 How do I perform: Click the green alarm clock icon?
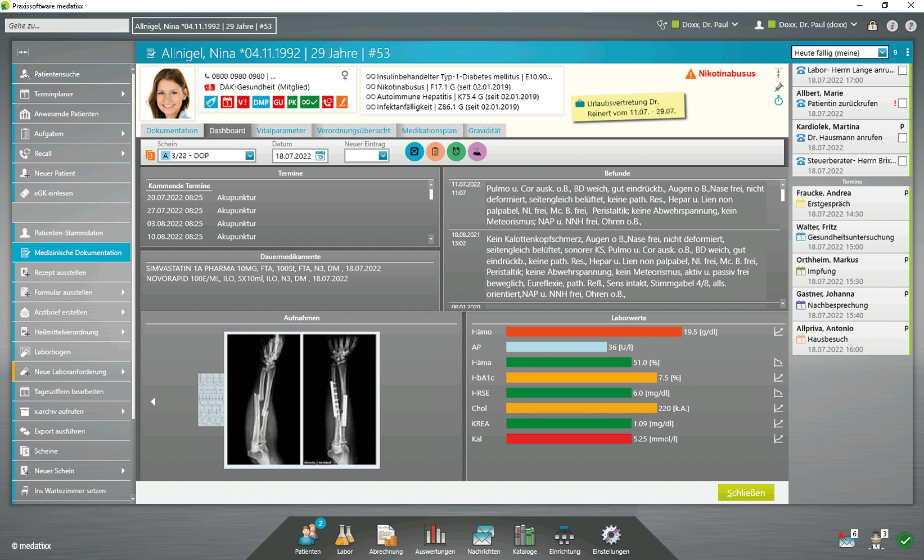[x=456, y=152]
